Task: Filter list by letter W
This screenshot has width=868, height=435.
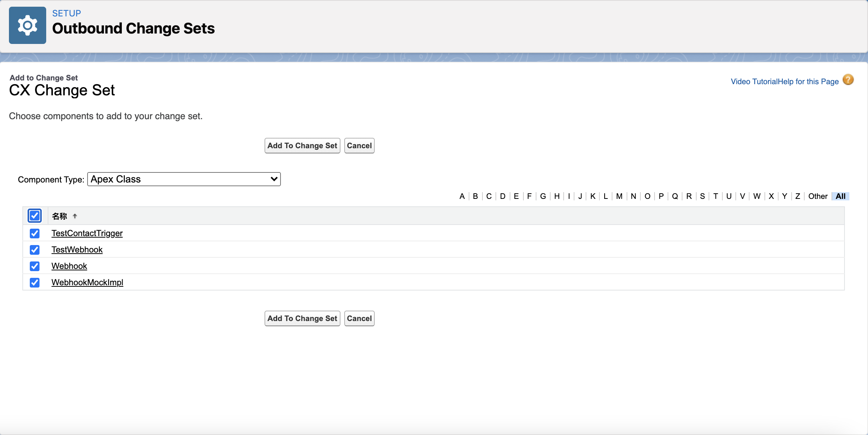Action: pyautogui.click(x=757, y=196)
